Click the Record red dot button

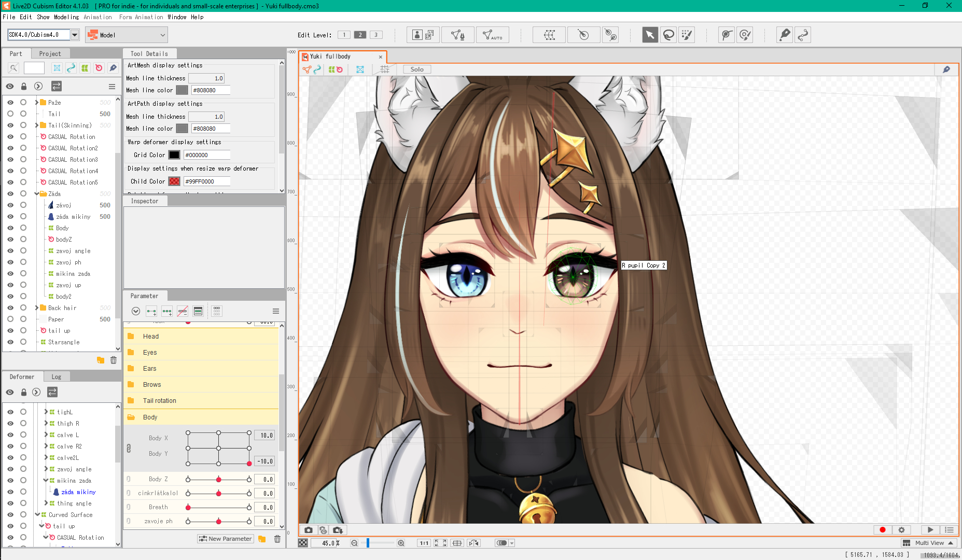pyautogui.click(x=882, y=530)
